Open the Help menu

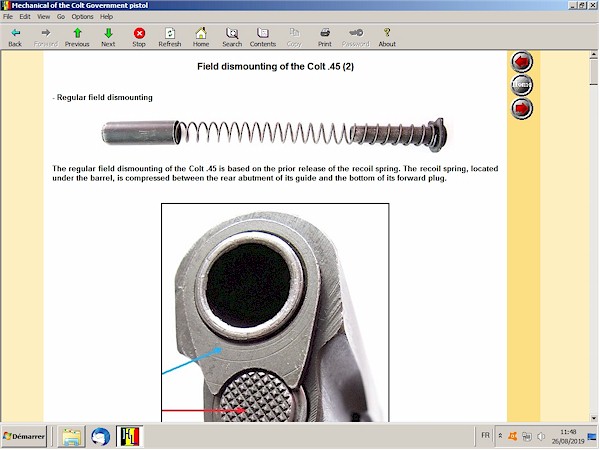(106, 16)
